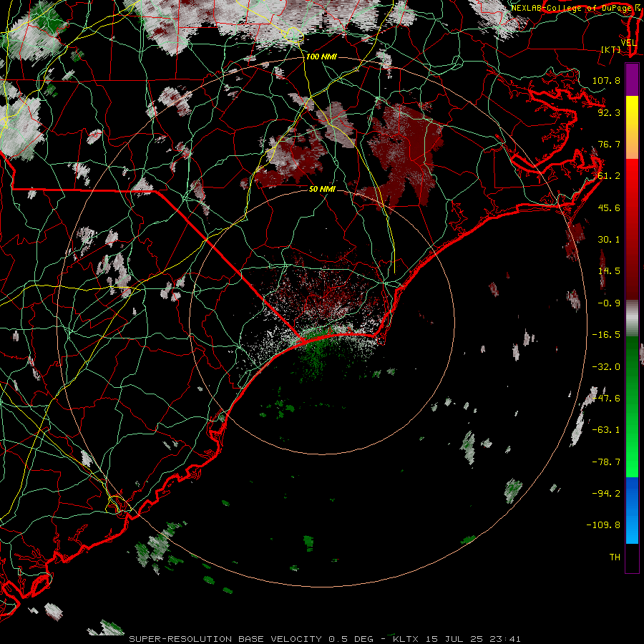This screenshot has height=644, width=644.
Task: Click the -0.9 legend value
Action: (x=609, y=303)
